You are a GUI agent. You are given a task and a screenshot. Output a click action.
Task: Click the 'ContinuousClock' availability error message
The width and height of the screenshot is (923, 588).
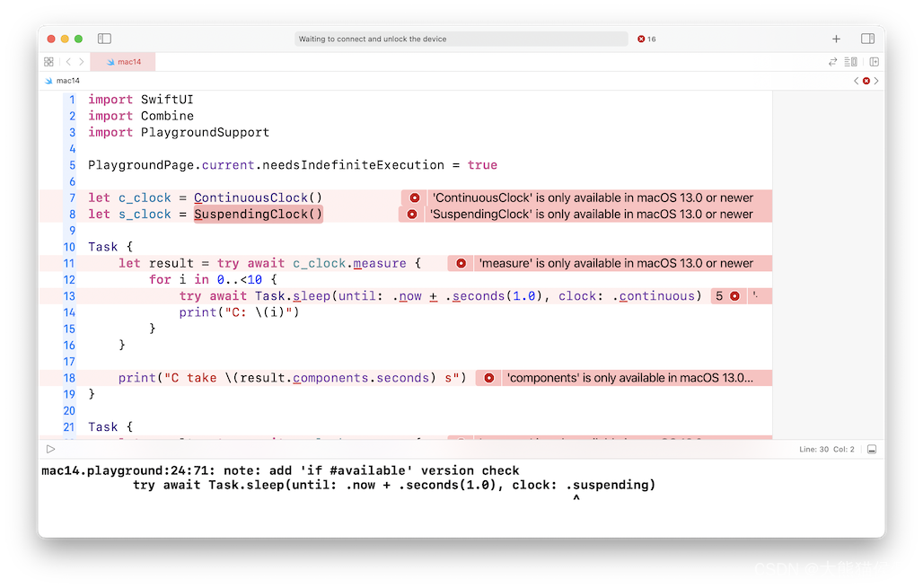593,197
